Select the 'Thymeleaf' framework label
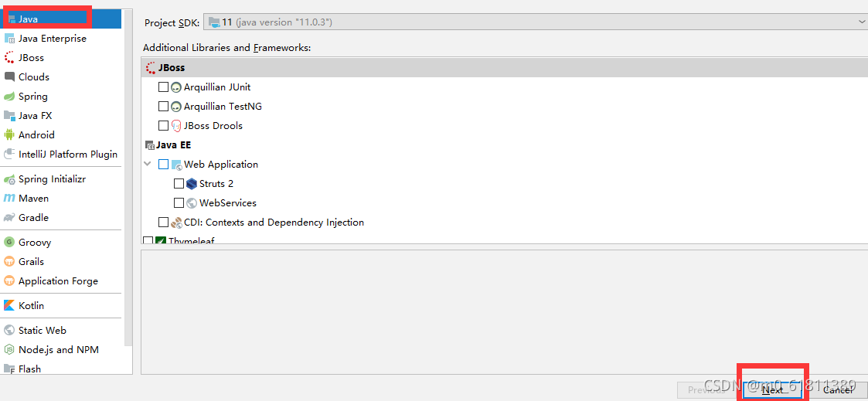 (191, 240)
